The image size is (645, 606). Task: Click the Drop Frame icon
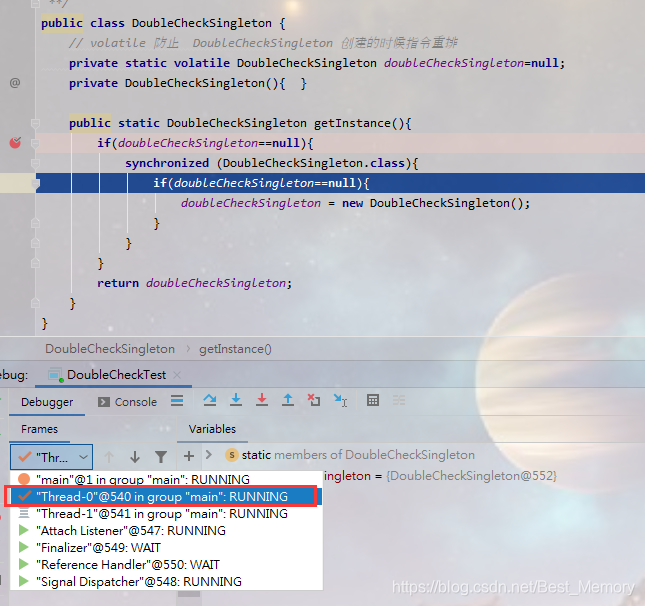point(314,400)
